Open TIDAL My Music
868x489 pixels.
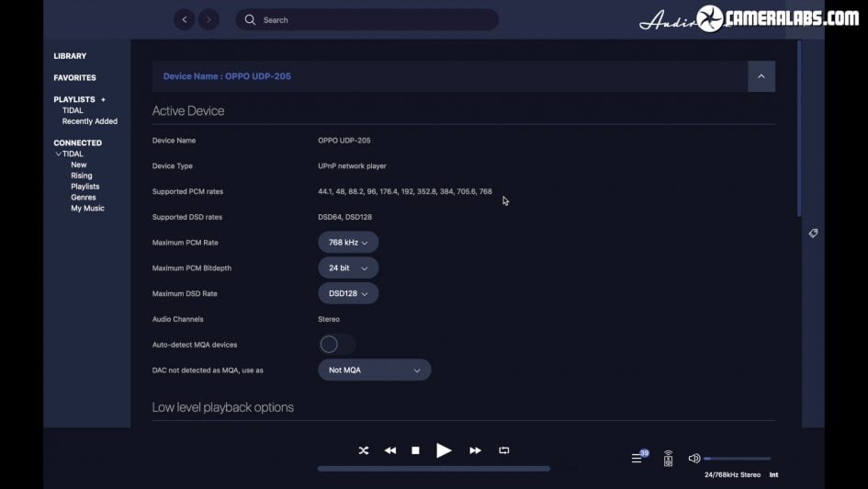coord(87,209)
